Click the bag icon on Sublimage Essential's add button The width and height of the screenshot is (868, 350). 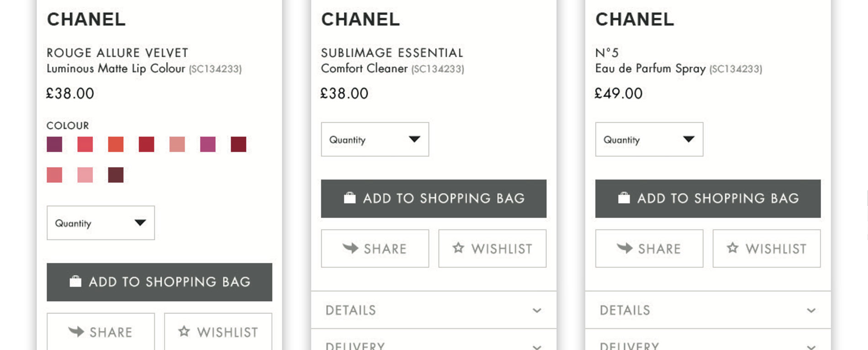(350, 198)
